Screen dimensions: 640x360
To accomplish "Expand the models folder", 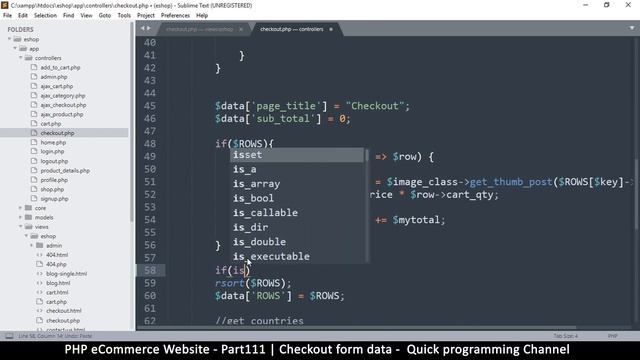I will tap(20, 218).
